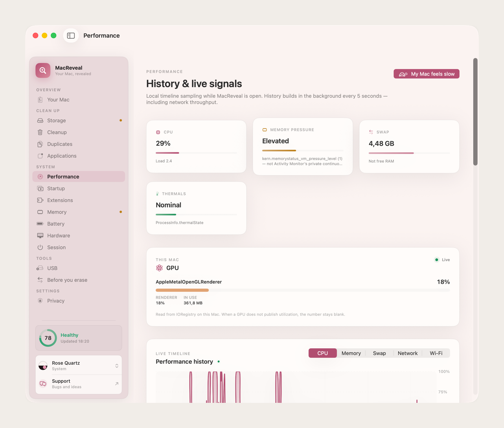Viewport: 504px width, 428px height.
Task: Click the health score 78 ring
Action: tap(48, 338)
